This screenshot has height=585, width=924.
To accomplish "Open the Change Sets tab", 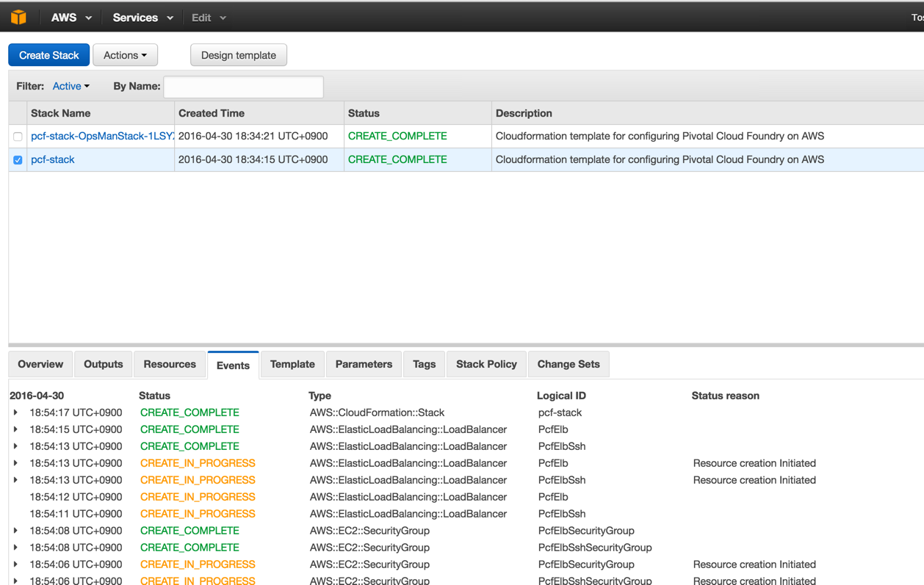I will pos(569,364).
